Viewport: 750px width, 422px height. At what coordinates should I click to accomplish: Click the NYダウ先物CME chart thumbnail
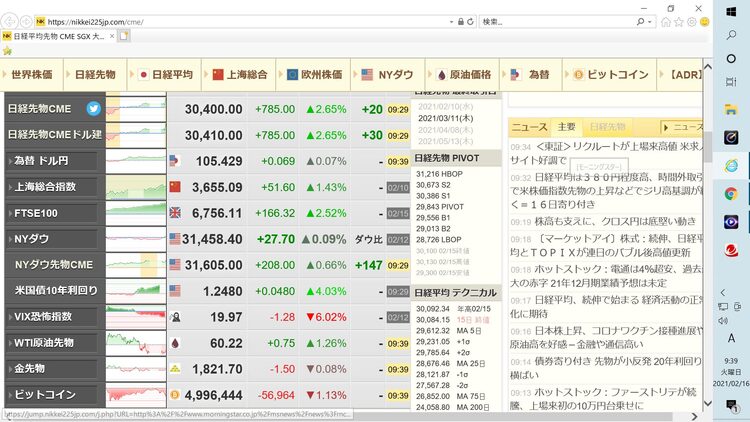[x=136, y=265]
